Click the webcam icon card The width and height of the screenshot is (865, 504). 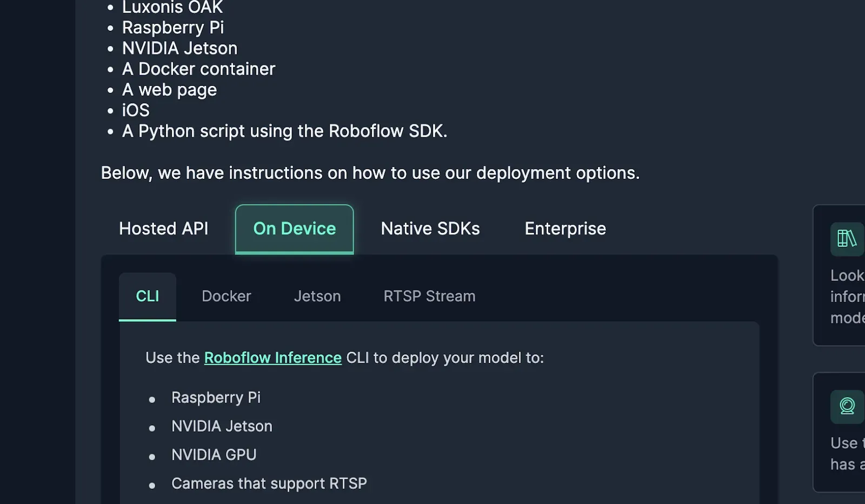[839, 432]
